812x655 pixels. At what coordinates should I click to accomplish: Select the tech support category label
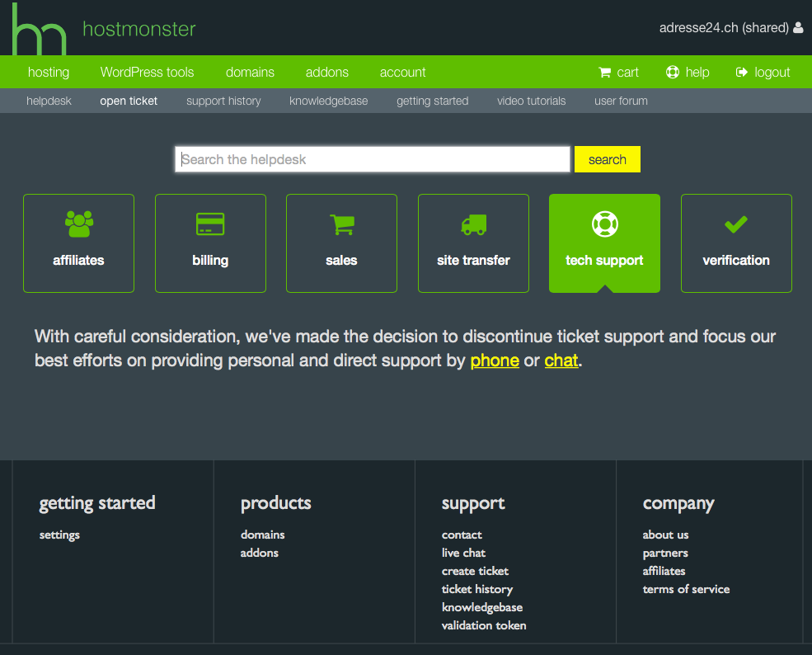[x=604, y=260]
